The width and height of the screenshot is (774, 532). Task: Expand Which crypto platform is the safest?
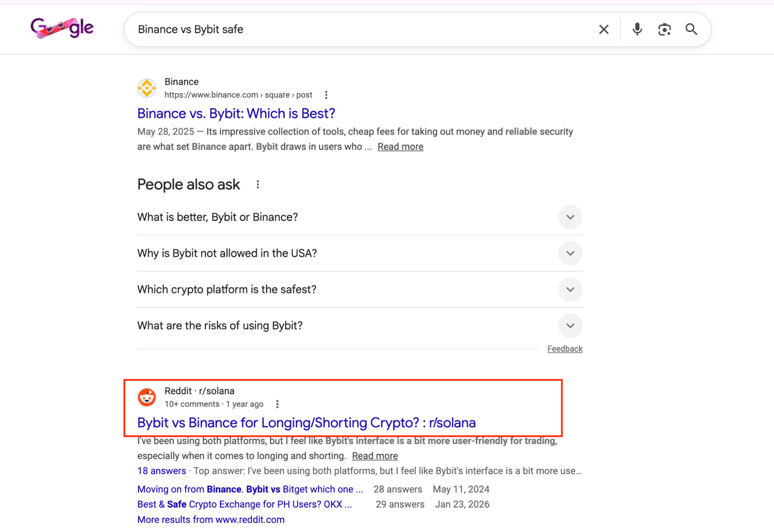(360, 289)
